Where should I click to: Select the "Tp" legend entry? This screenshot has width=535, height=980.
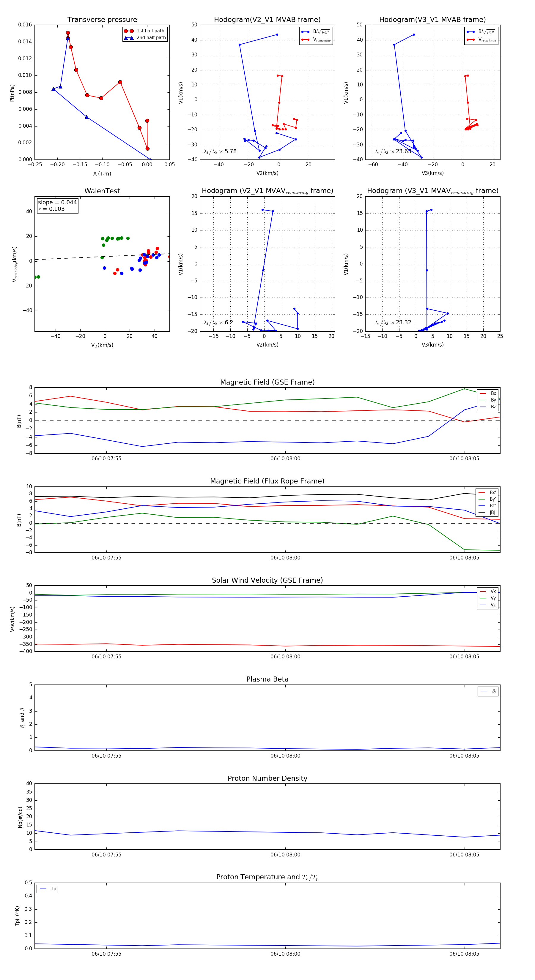coord(48,889)
